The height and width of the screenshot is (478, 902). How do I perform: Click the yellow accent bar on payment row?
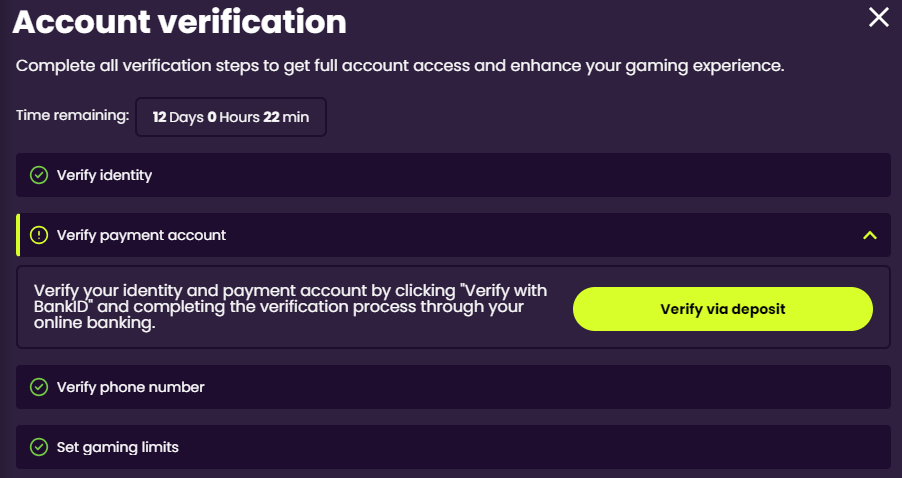click(x=18, y=235)
